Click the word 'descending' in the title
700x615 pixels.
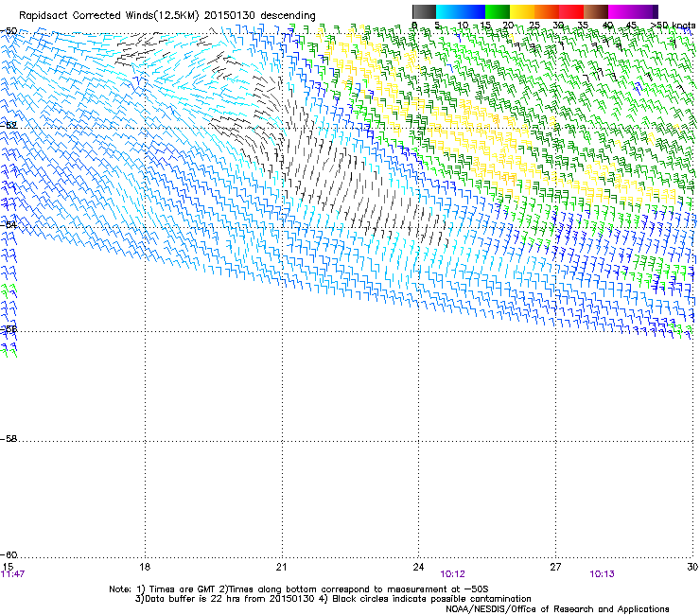click(x=288, y=16)
